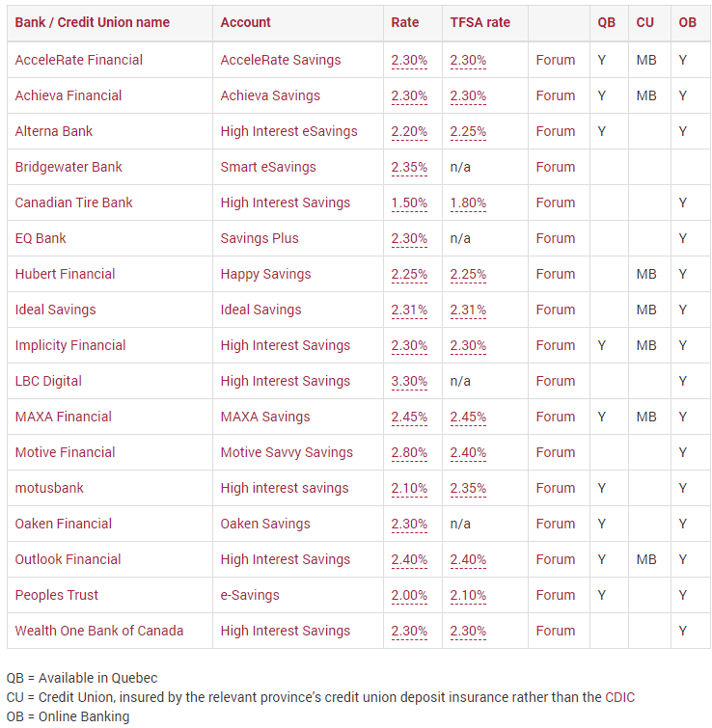Open the Wealth One Bank of Canada link
This screenshot has width=712, height=728.
point(99,631)
